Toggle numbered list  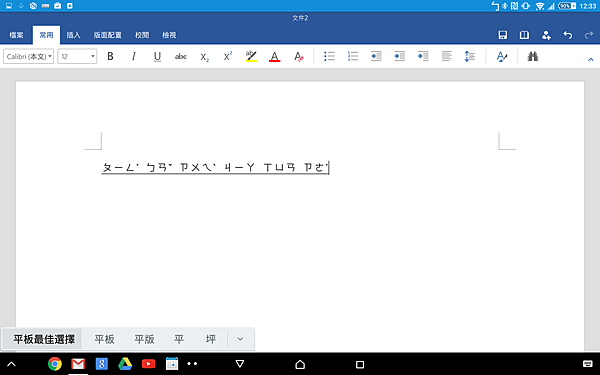pyautogui.click(x=353, y=56)
